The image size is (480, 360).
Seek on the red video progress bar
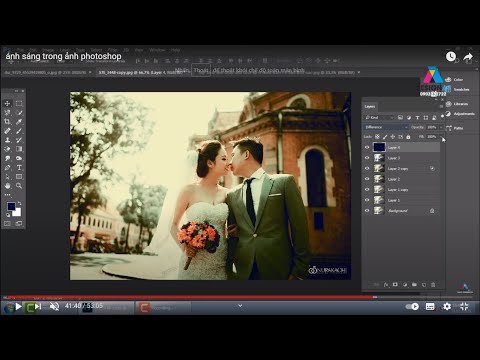point(240,297)
